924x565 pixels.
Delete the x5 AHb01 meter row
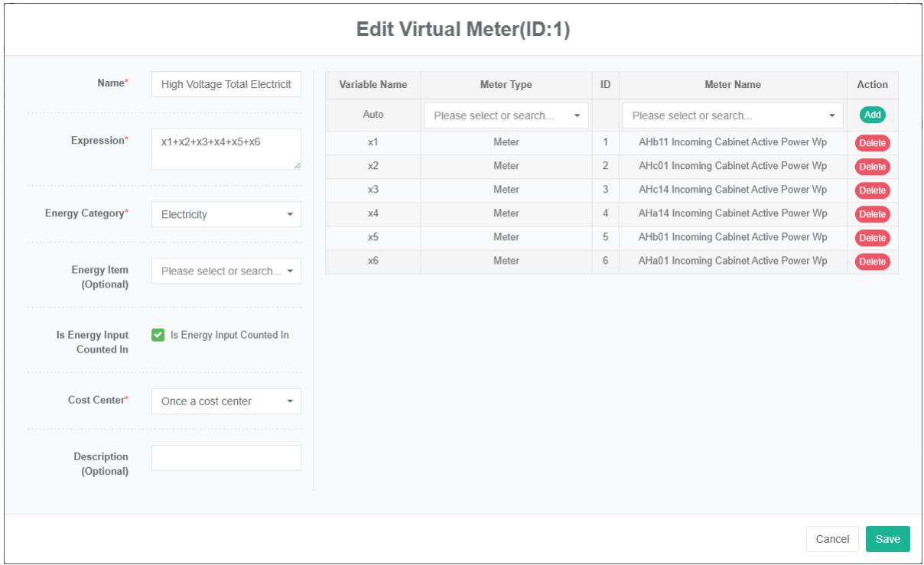pyautogui.click(x=872, y=238)
